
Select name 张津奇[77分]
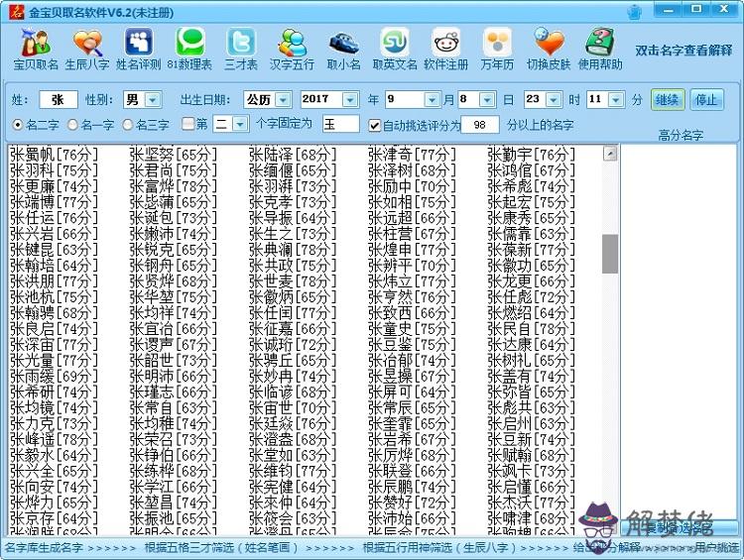click(x=412, y=155)
